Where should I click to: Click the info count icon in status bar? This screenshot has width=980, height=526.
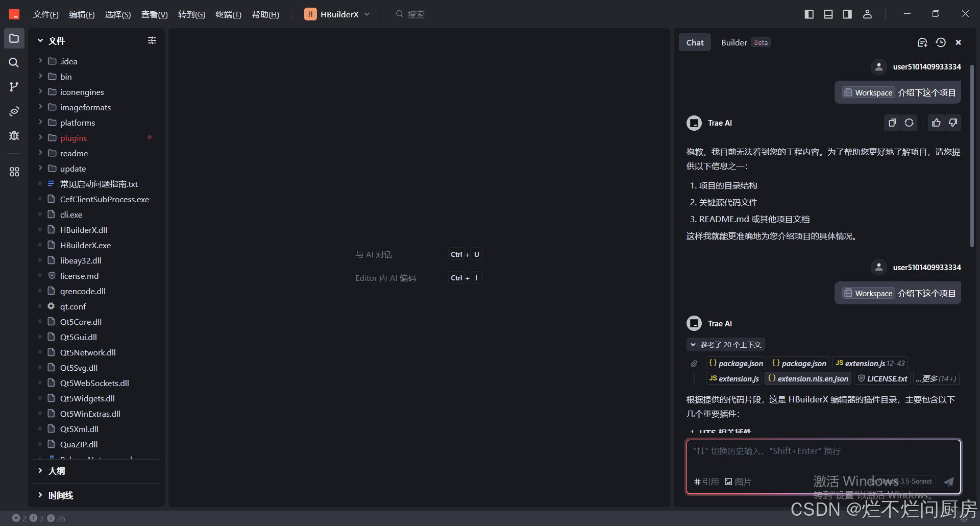pyautogui.click(x=51, y=518)
